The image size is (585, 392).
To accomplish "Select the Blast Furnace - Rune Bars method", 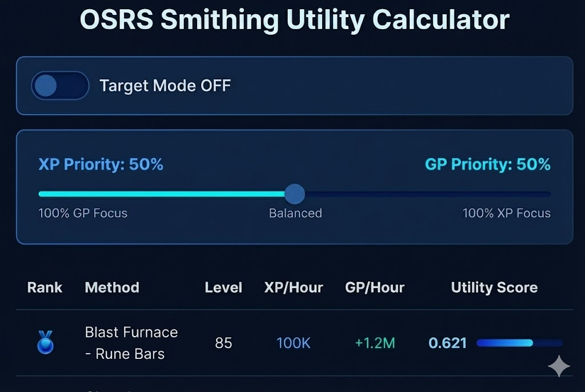I will [x=131, y=342].
